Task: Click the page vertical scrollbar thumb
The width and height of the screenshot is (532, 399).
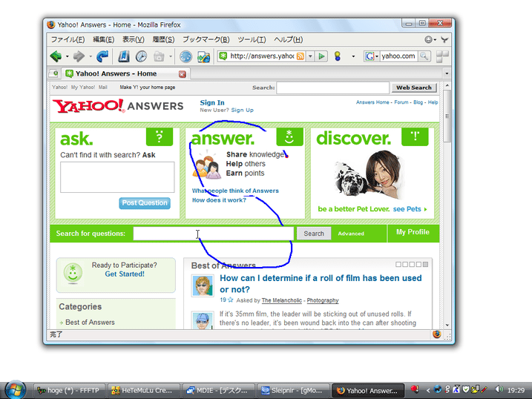Action: (447, 116)
